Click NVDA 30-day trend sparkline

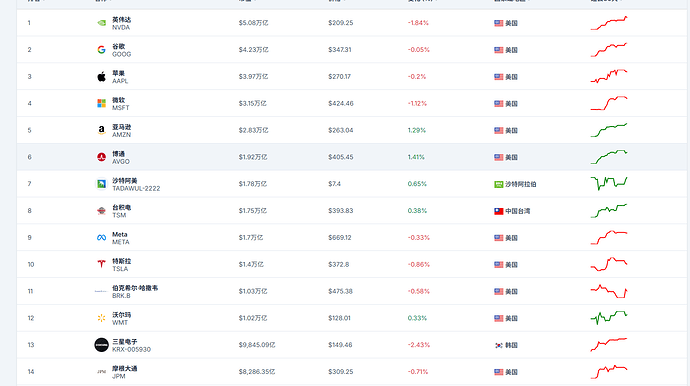click(609, 23)
